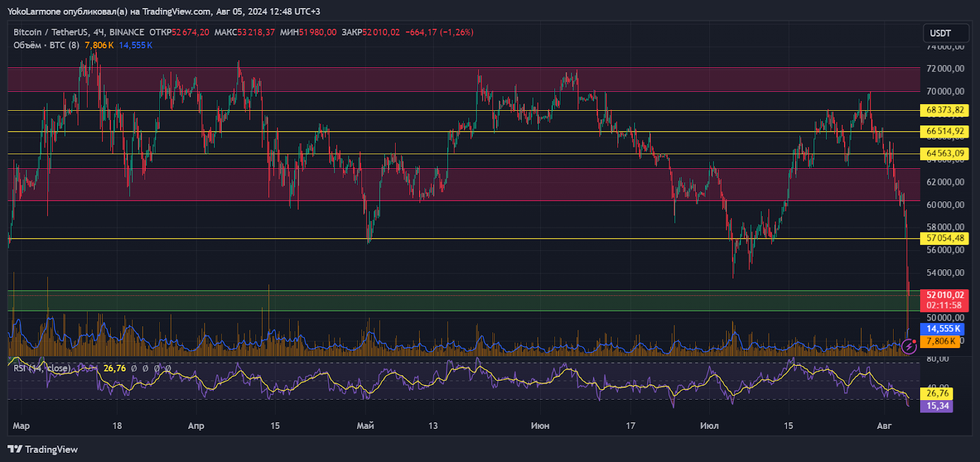Click the −664,17 (−1,26%) change value
The image size is (980, 462).
[440, 32]
